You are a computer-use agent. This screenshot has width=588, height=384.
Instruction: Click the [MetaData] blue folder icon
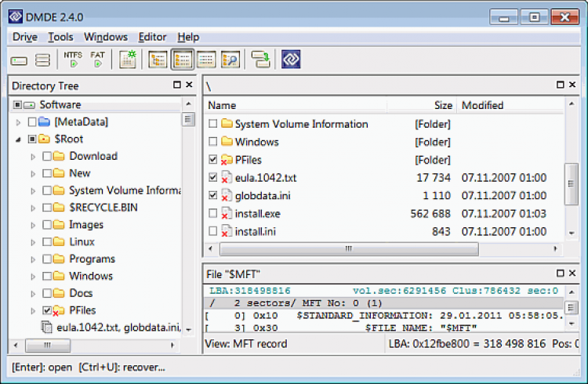(x=44, y=122)
